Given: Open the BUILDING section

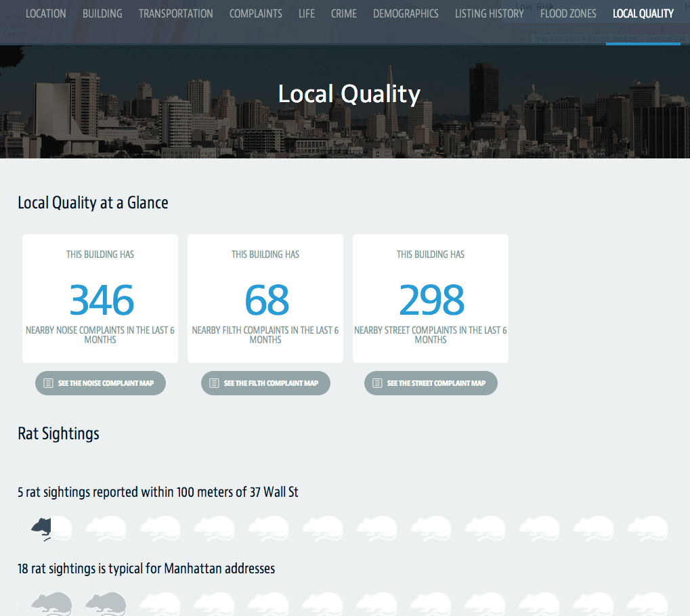Looking at the screenshot, I should pos(102,13).
